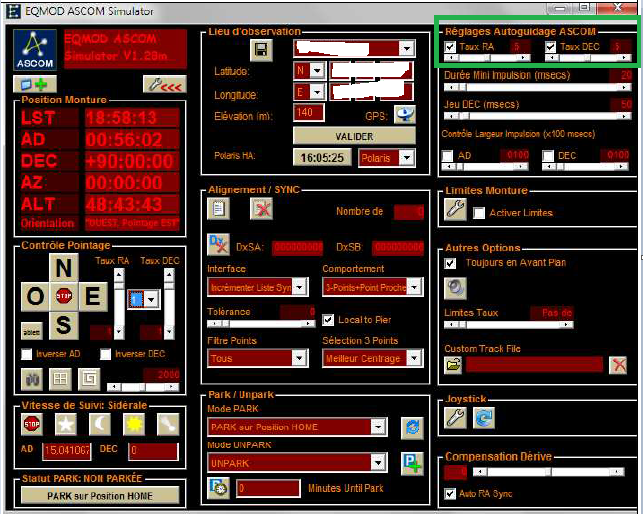Slew west with the O button
This screenshot has width=643, height=514.
(x=35, y=296)
